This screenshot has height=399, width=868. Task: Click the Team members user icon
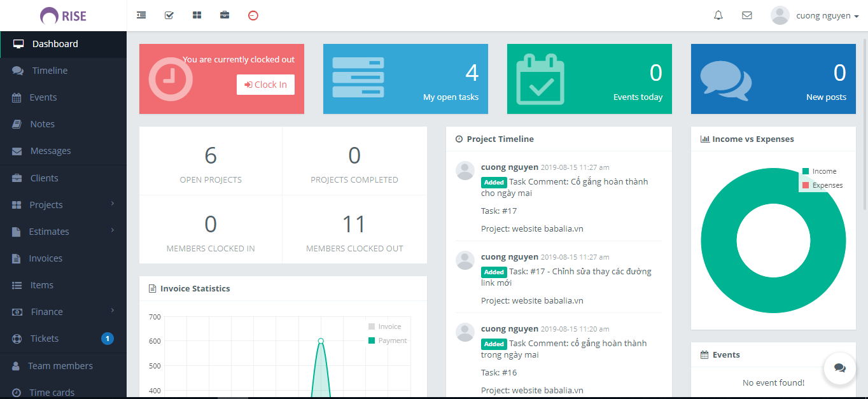(x=16, y=366)
